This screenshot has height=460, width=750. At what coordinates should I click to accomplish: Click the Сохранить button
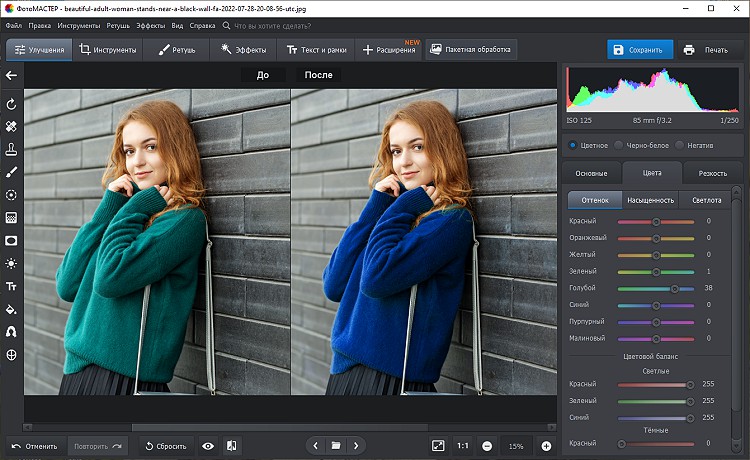coord(638,49)
